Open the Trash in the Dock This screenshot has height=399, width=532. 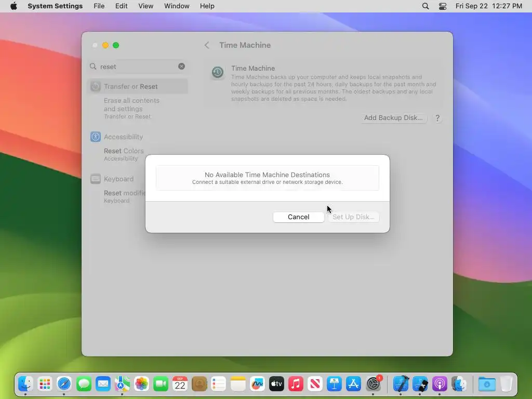point(506,384)
